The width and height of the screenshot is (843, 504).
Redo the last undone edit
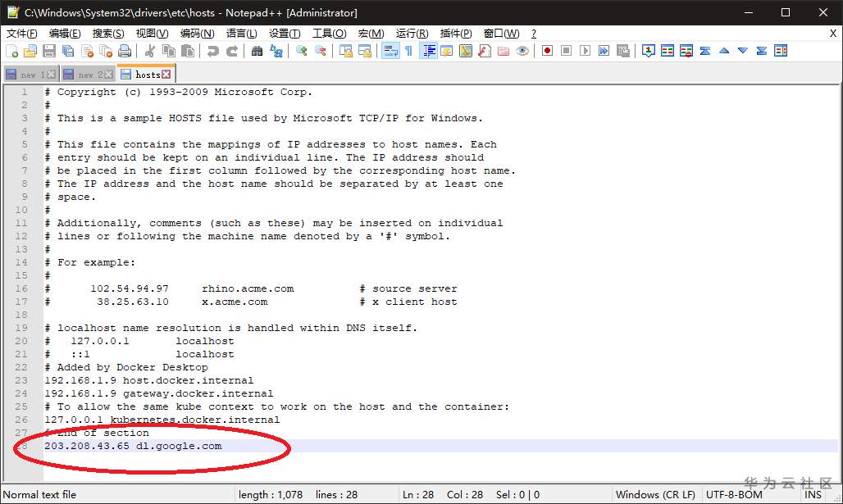[x=232, y=51]
